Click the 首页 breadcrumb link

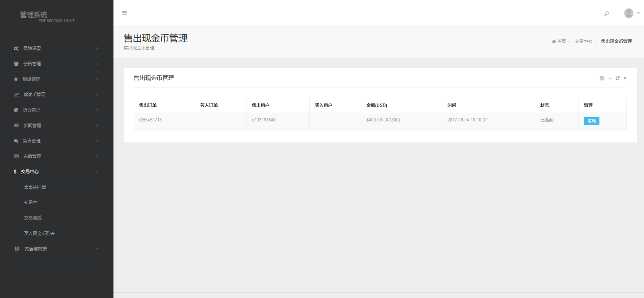tap(561, 41)
